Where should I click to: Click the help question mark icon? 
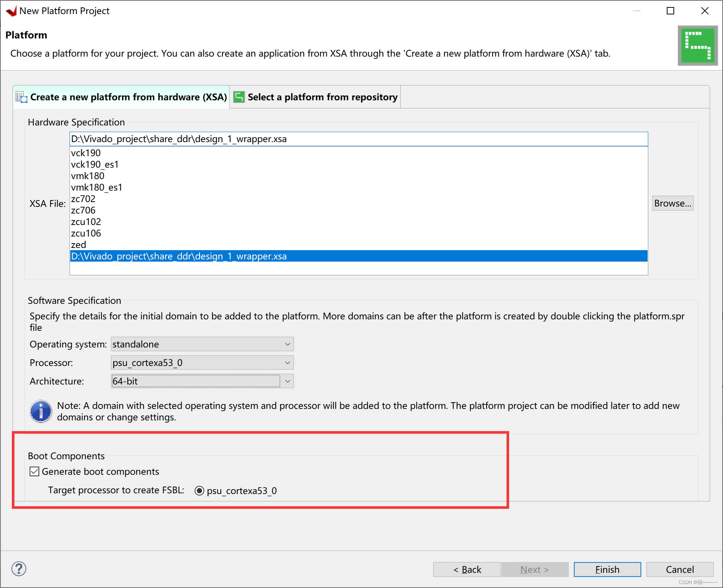(x=19, y=569)
